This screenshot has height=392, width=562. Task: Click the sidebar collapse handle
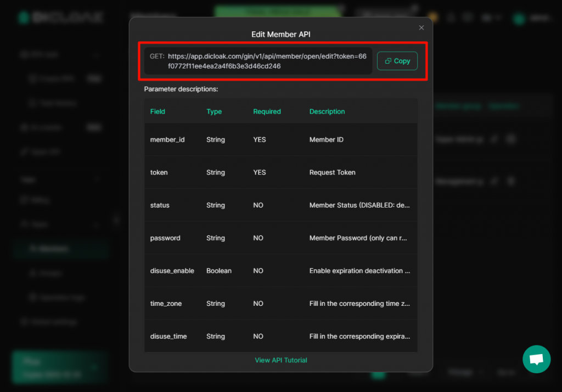116,220
